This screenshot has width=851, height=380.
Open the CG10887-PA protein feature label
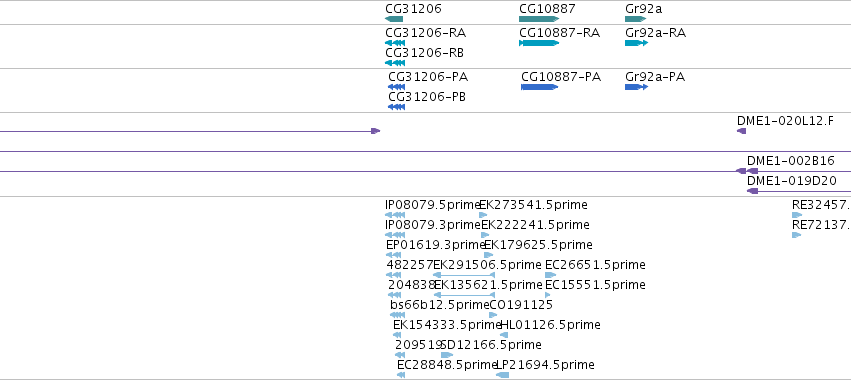click(561, 77)
